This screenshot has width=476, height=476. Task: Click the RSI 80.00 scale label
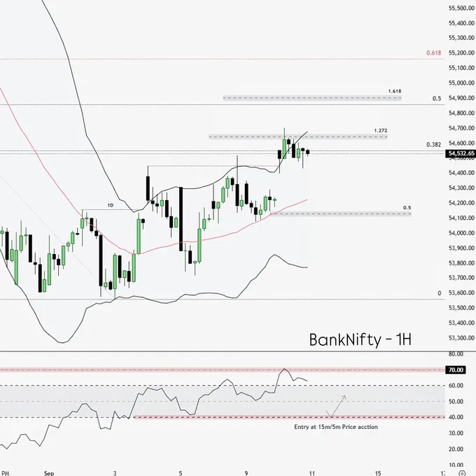coord(456,354)
